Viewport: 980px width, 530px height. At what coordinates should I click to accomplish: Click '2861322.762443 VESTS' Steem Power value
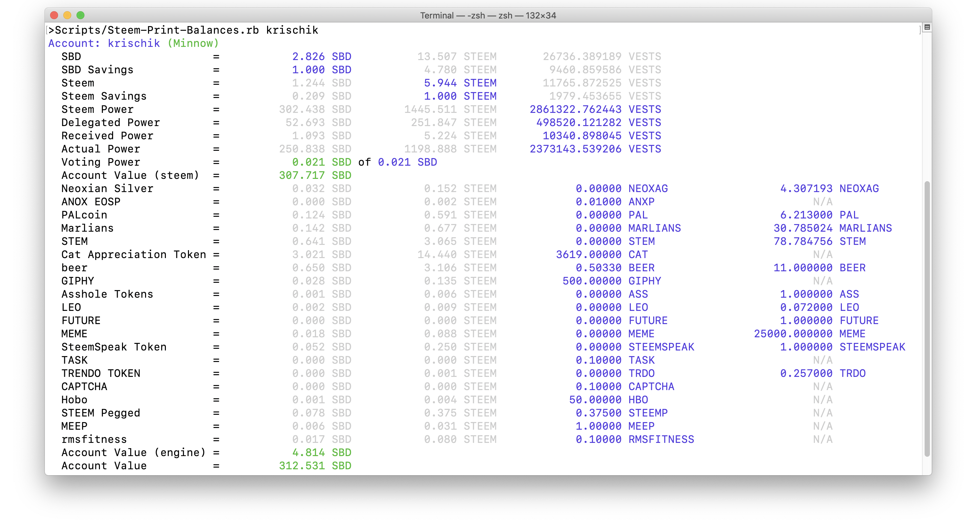click(x=595, y=110)
